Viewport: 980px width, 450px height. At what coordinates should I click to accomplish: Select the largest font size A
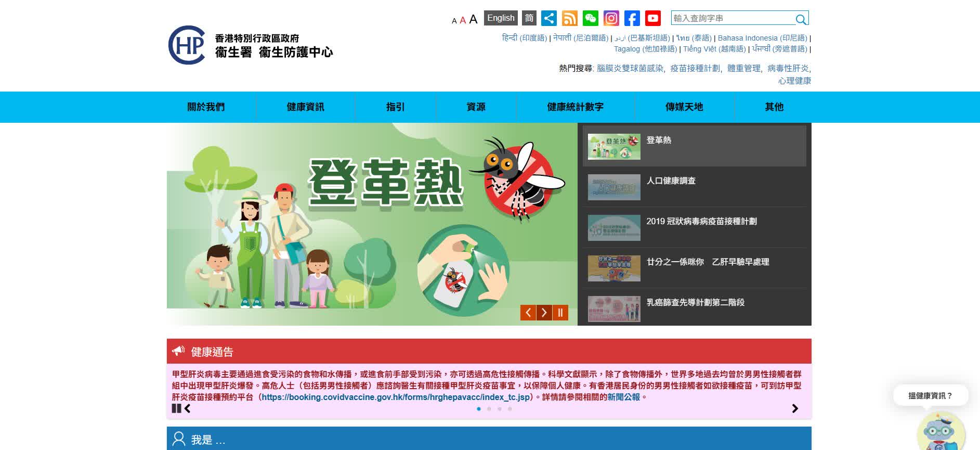tap(473, 19)
